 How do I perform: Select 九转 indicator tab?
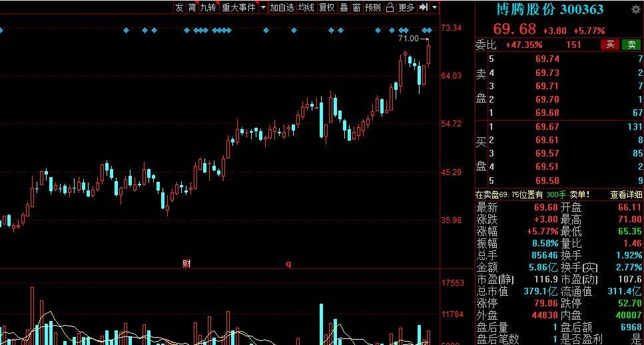tap(208, 7)
